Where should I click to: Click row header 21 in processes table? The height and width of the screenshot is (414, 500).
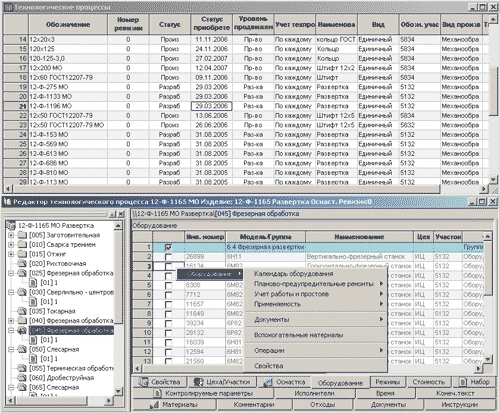coord(16,106)
